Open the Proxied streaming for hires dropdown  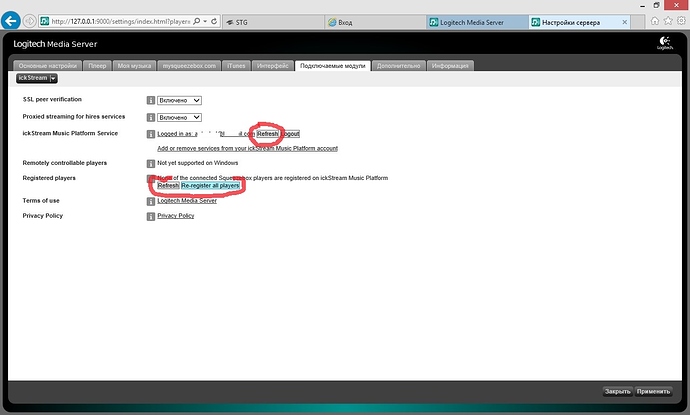click(179, 118)
